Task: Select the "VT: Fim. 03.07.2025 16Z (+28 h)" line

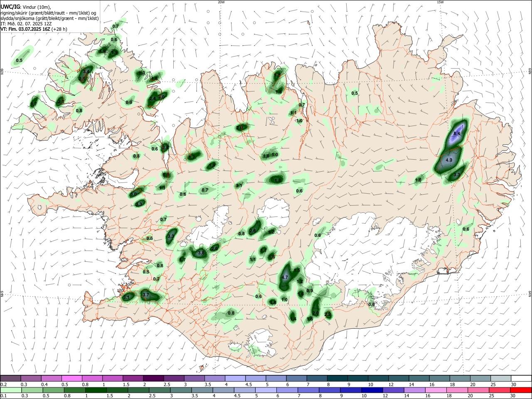Action: coord(34,29)
